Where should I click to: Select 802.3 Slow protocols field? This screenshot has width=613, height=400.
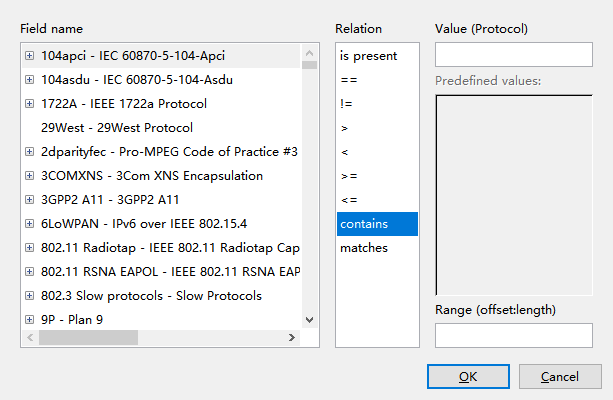coord(150,295)
